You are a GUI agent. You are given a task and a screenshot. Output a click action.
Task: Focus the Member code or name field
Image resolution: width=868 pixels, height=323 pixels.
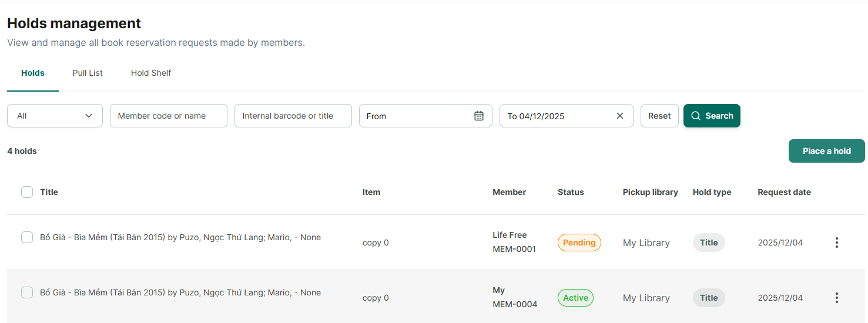pyautogui.click(x=169, y=116)
